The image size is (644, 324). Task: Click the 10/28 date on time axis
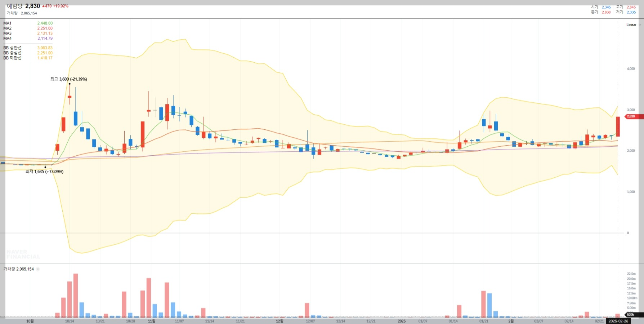click(130, 321)
